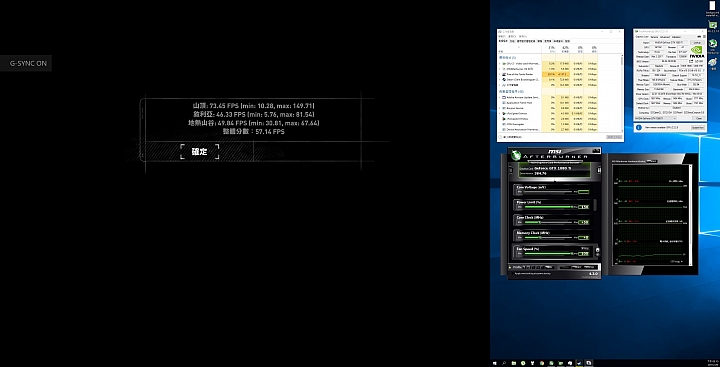The height and width of the screenshot is (367, 720).
Task: Click the G-SYNC ON indicator label
Action: 28,63
